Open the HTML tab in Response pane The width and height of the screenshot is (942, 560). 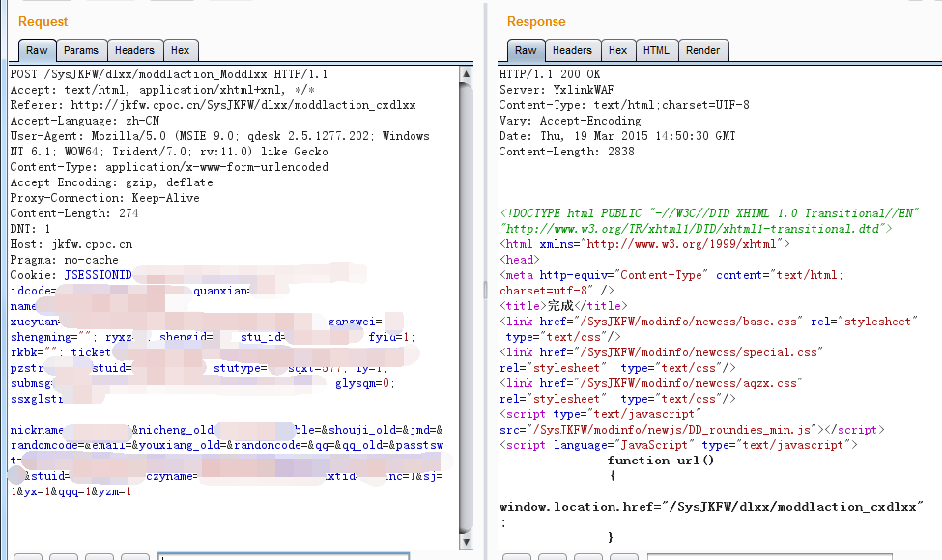point(656,50)
